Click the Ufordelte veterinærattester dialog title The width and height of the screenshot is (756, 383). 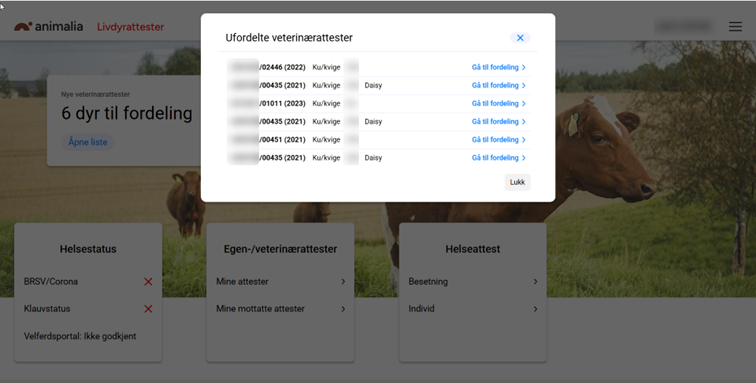[x=289, y=38]
